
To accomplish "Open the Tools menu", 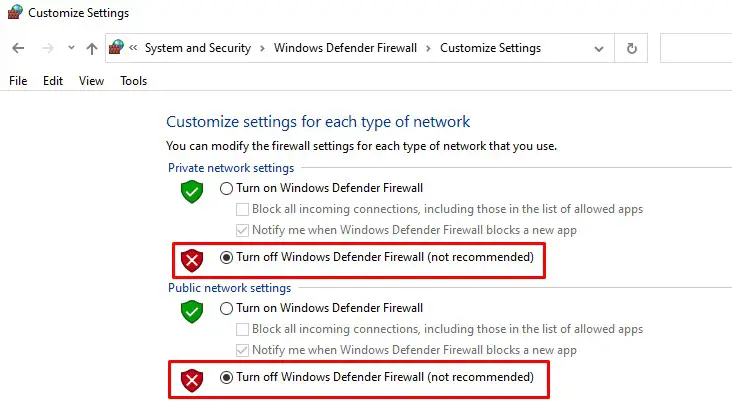I will 134,81.
